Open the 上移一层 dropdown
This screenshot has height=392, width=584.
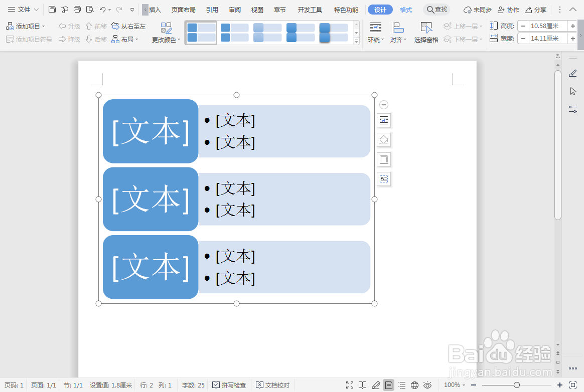click(x=463, y=26)
